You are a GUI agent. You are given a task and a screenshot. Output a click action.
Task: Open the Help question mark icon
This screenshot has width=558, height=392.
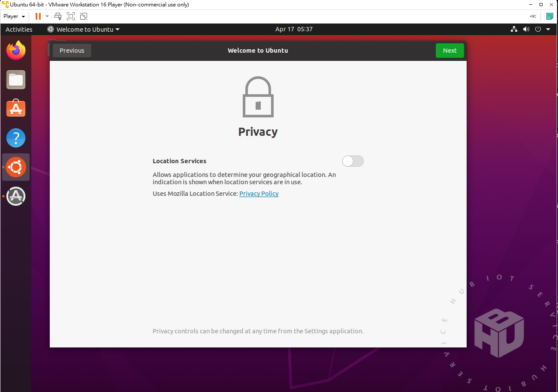[16, 138]
